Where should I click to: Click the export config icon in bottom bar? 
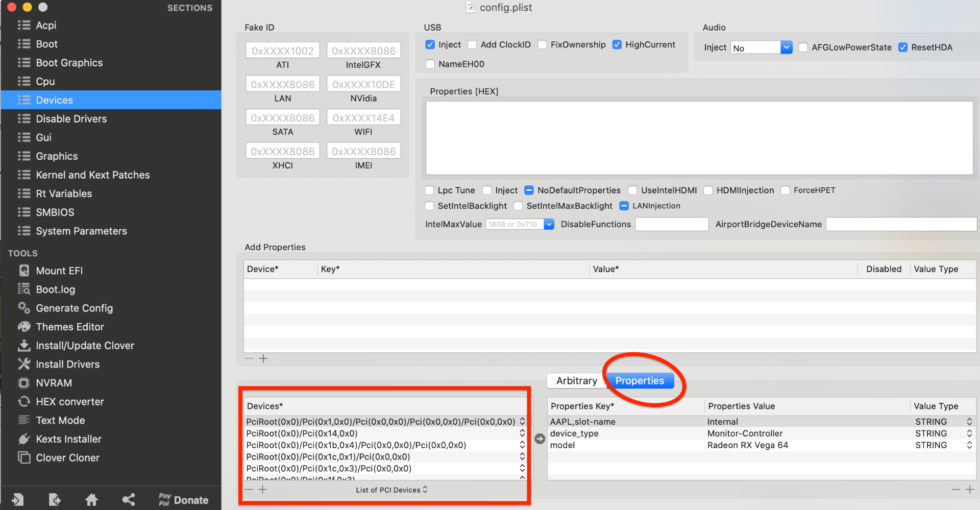55,500
